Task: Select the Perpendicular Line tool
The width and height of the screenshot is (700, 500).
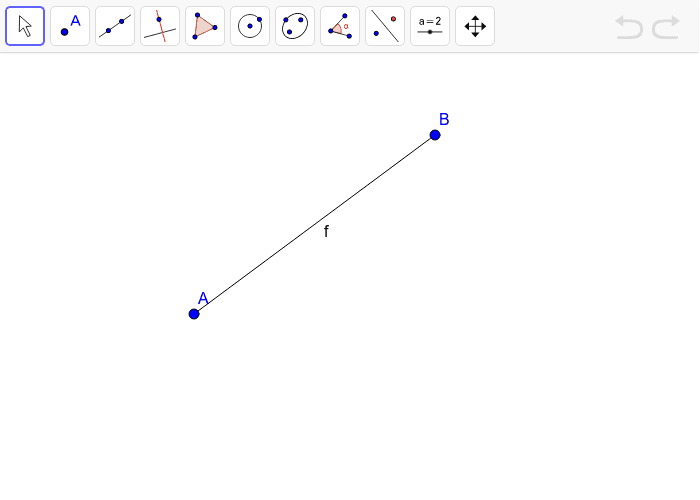Action: [160, 26]
